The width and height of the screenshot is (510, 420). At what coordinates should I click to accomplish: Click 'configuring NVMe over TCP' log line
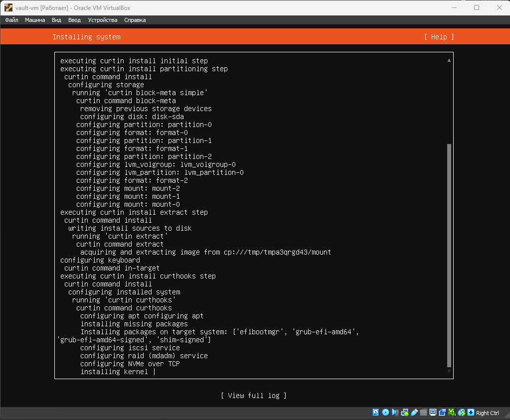pyautogui.click(x=130, y=364)
